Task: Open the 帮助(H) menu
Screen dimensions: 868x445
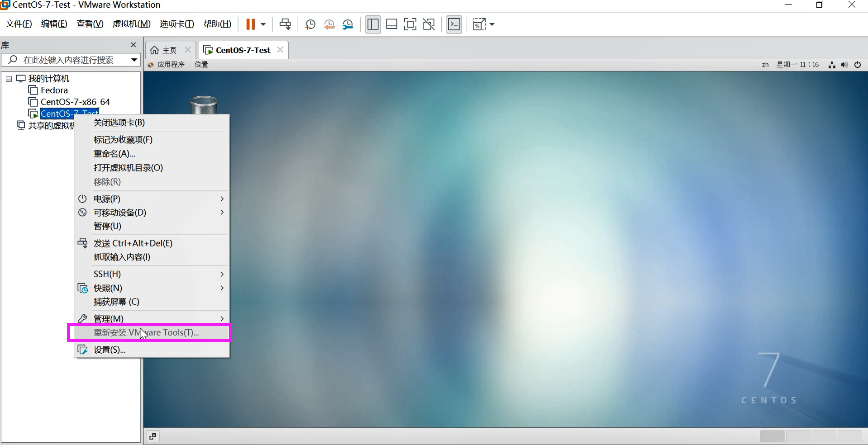Action: click(x=217, y=24)
